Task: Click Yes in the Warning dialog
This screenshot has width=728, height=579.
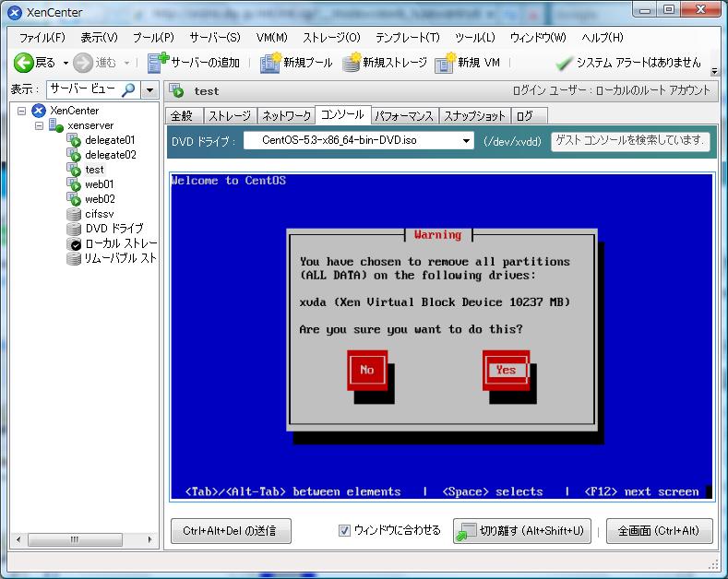Action: click(506, 370)
